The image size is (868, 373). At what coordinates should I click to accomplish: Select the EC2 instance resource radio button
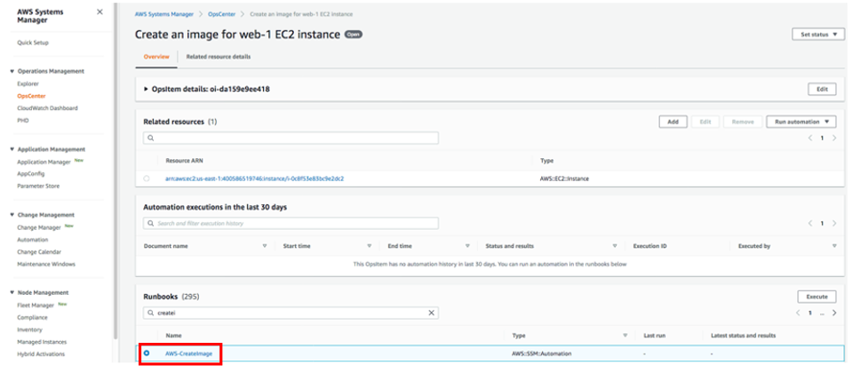[x=146, y=179]
